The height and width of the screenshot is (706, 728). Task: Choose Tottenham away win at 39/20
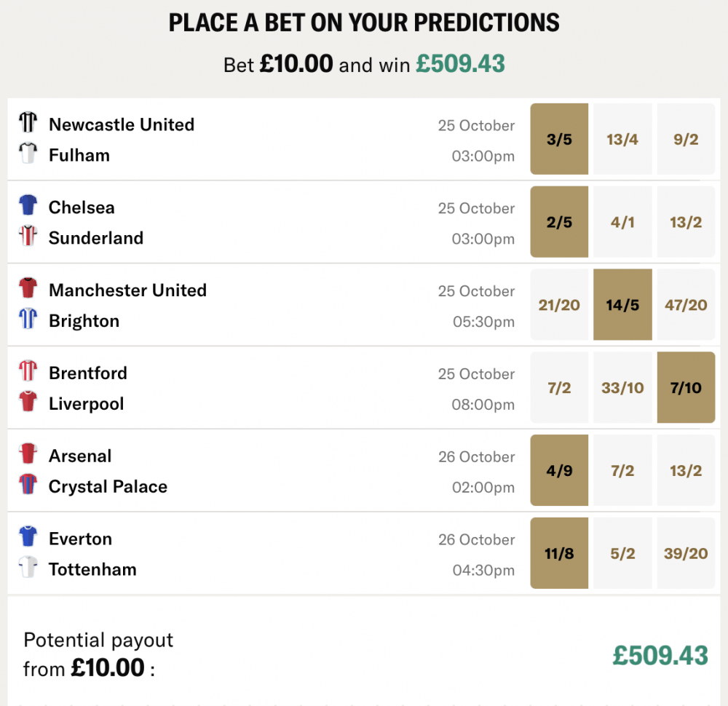(686, 554)
